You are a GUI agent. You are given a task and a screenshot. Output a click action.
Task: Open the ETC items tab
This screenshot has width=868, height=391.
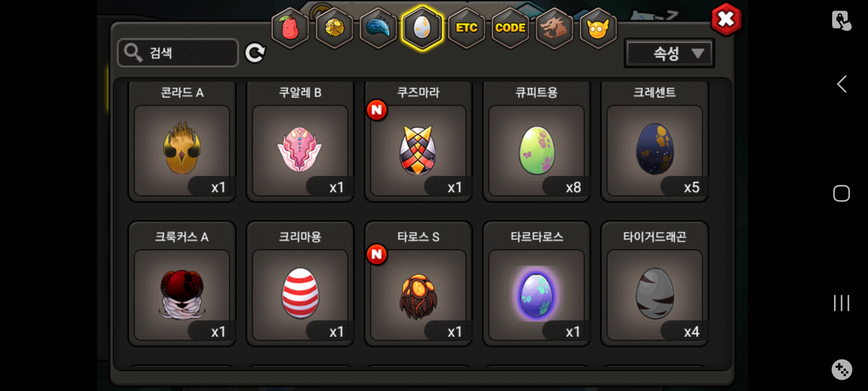(x=467, y=28)
